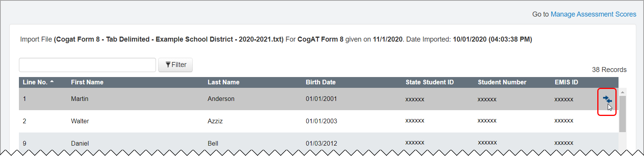Click the Azziz last name cell
Viewport: 644px width, 156px height.
215,121
